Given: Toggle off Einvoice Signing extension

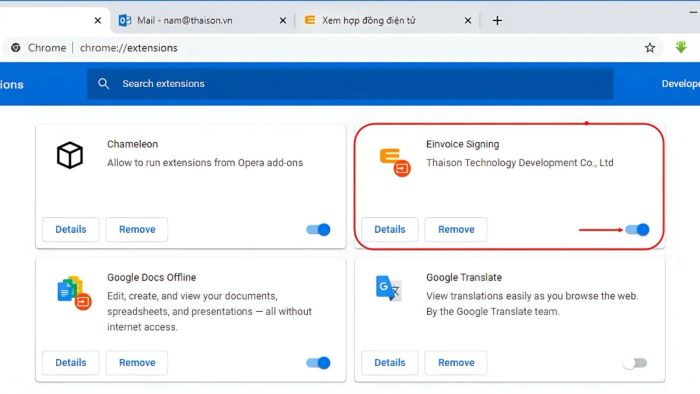Looking at the screenshot, I should coord(637,229).
